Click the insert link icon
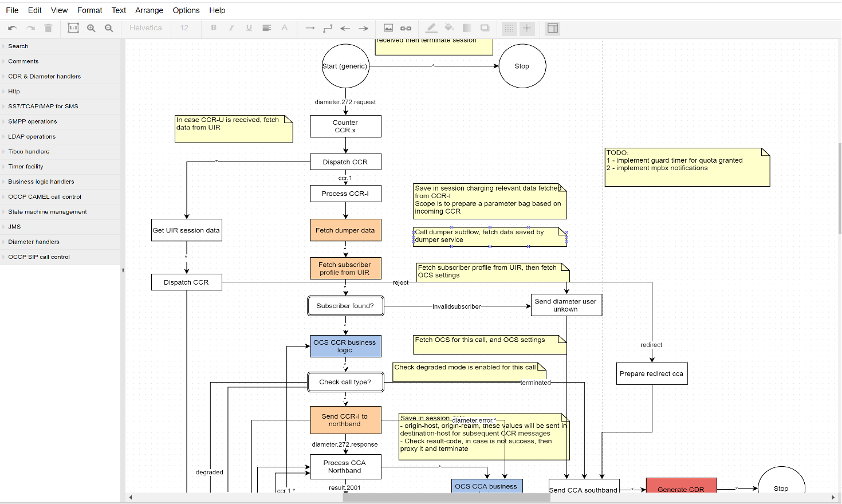 coord(406,28)
